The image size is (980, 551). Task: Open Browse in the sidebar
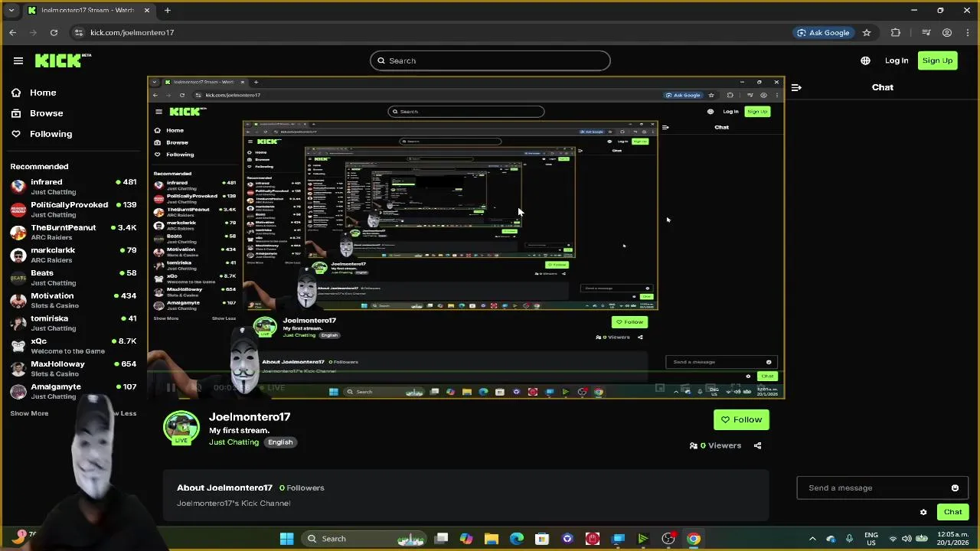[x=46, y=113]
